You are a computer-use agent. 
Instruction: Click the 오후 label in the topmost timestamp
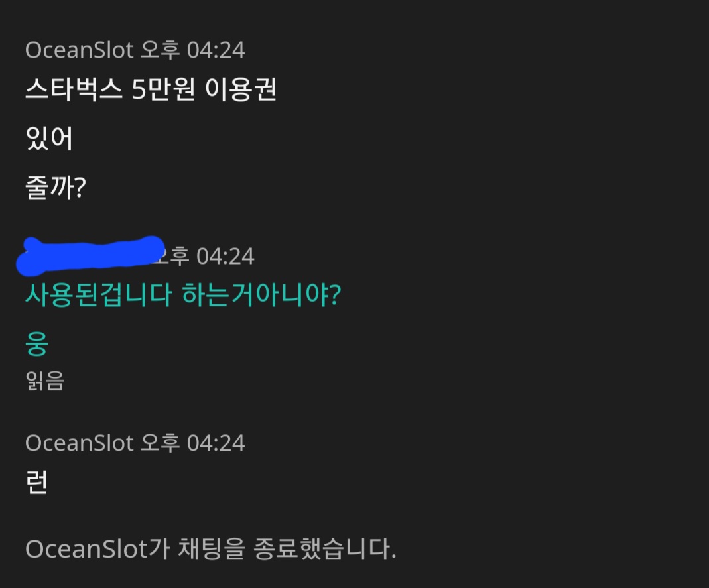(x=161, y=50)
